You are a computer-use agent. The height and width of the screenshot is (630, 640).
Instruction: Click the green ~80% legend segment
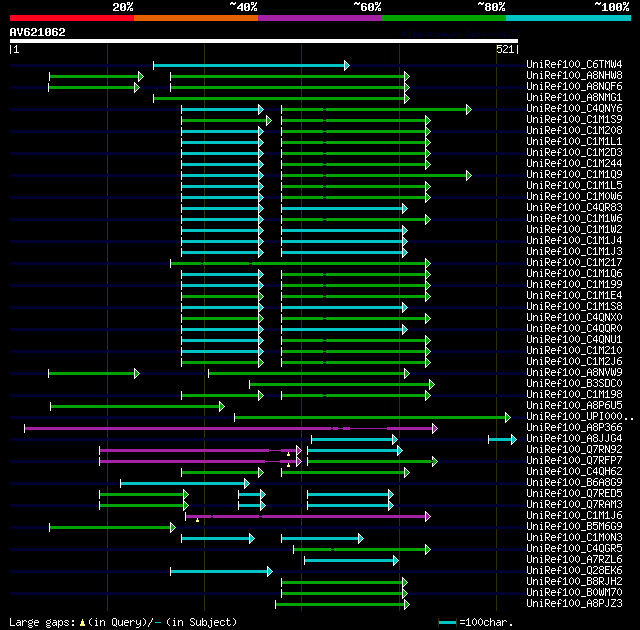444,18
